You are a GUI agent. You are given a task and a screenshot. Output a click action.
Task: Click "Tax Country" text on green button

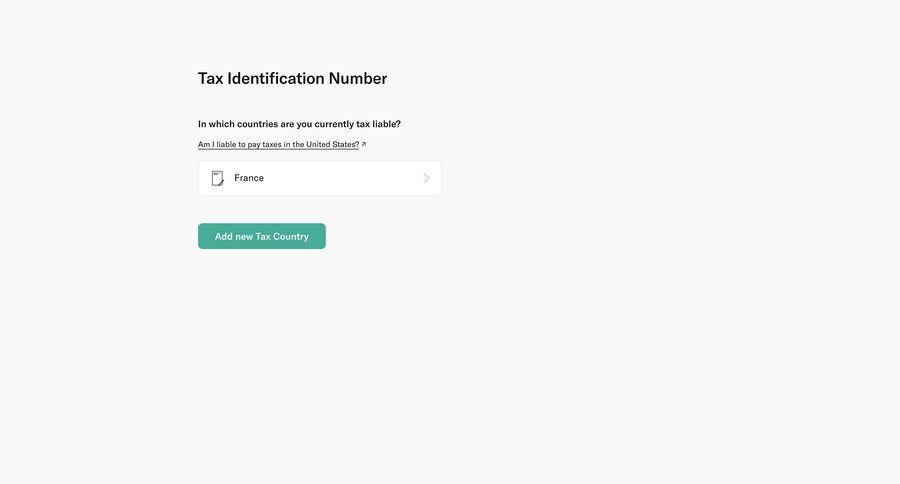pyautogui.click(x=282, y=237)
